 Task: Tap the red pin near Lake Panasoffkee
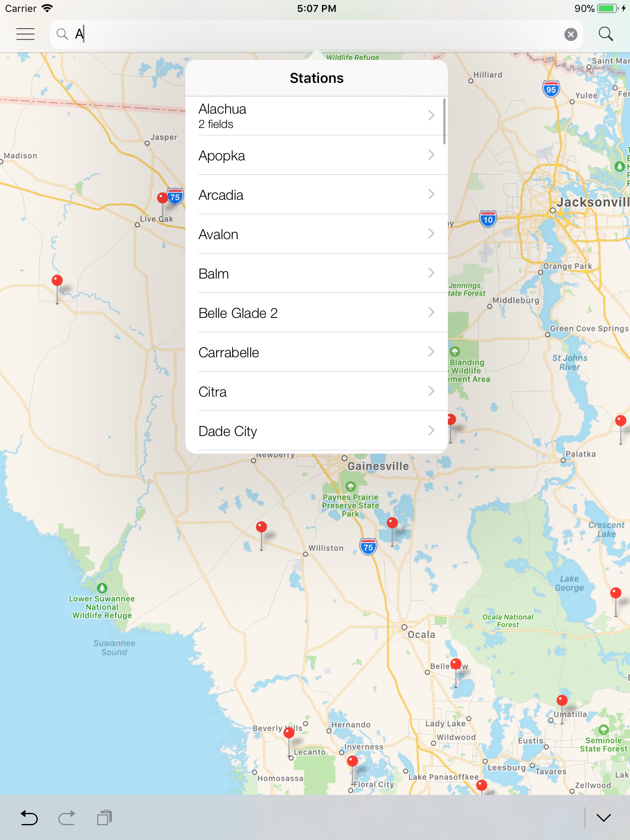482,786
